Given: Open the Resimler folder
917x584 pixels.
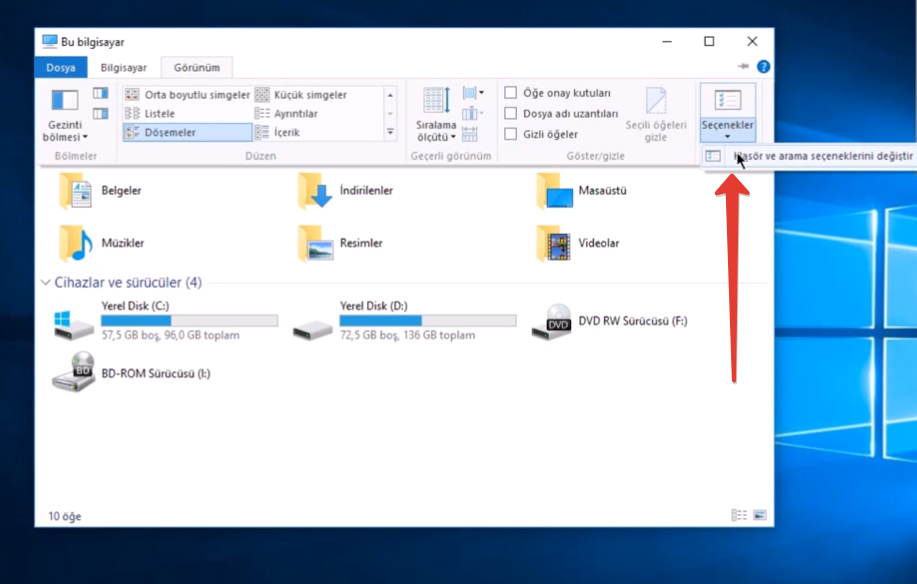Looking at the screenshot, I should click(339, 243).
